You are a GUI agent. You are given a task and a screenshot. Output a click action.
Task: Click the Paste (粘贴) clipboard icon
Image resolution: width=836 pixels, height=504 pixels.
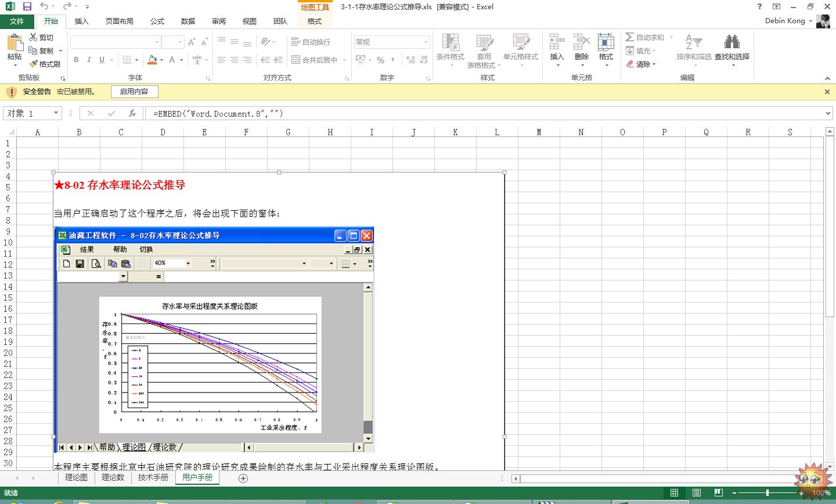15,42
